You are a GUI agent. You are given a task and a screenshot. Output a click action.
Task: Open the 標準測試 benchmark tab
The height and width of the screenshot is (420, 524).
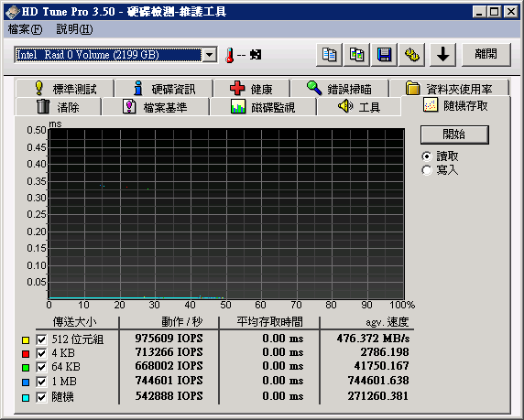(64, 89)
